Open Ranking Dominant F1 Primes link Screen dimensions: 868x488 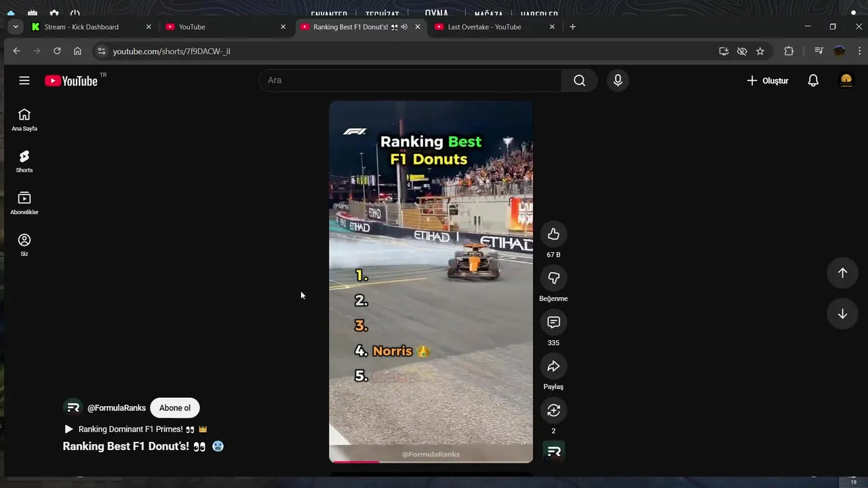coord(136,429)
